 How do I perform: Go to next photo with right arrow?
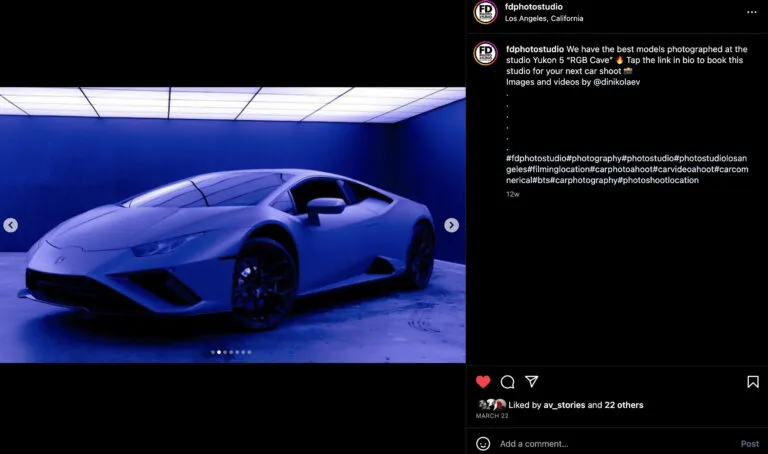coord(451,225)
